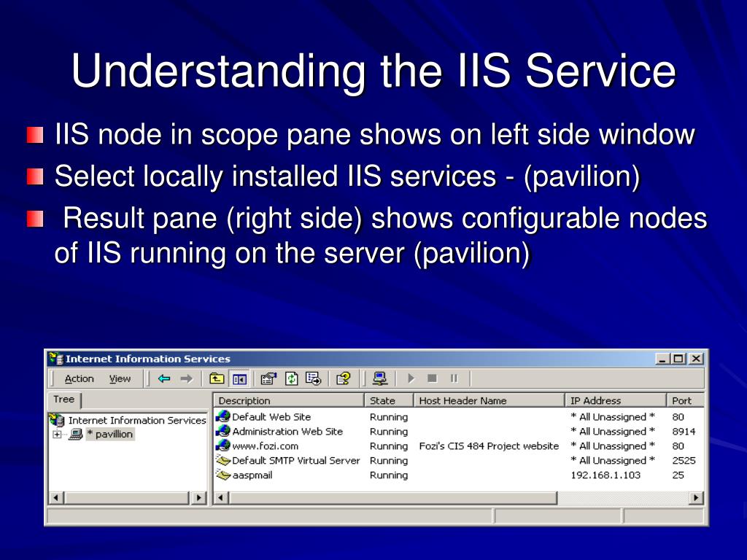Click the pavillion computer icon in tree
Image resolution: width=747 pixels, height=560 pixels.
pyautogui.click(x=75, y=434)
